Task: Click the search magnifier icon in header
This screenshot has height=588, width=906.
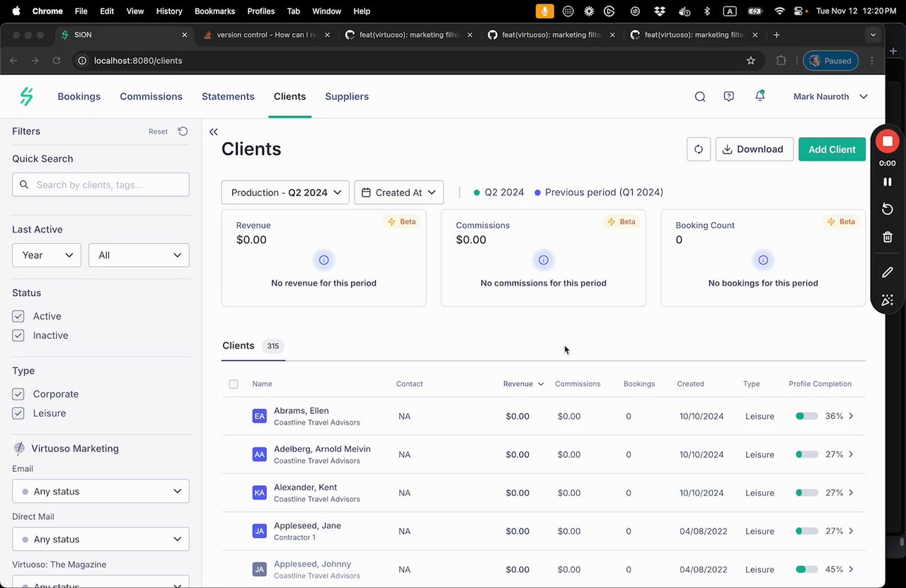Action: pyautogui.click(x=699, y=97)
